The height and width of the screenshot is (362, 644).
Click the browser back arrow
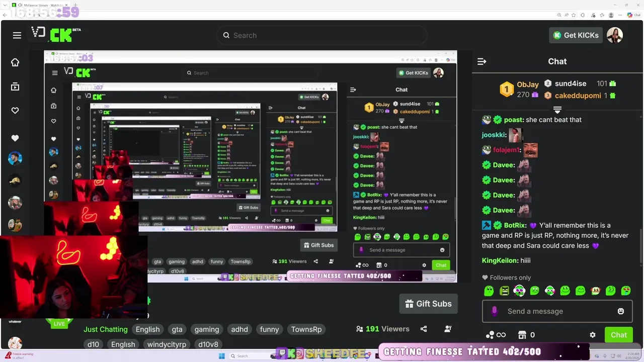pos(6,15)
